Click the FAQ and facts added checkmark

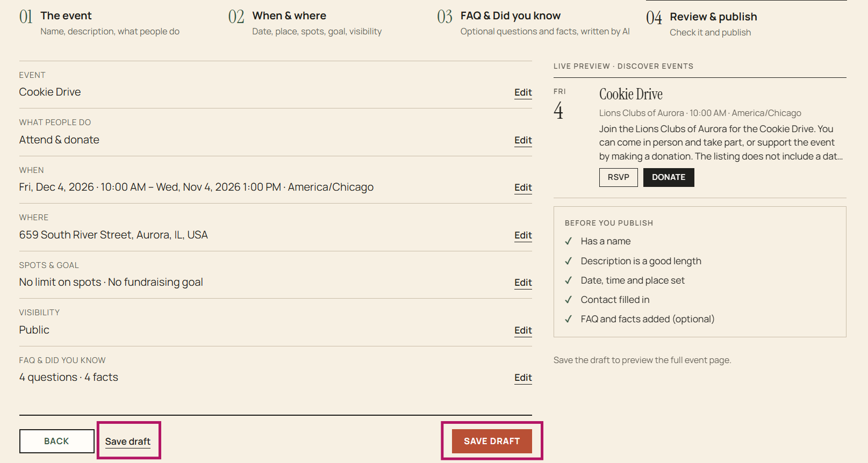coord(568,319)
